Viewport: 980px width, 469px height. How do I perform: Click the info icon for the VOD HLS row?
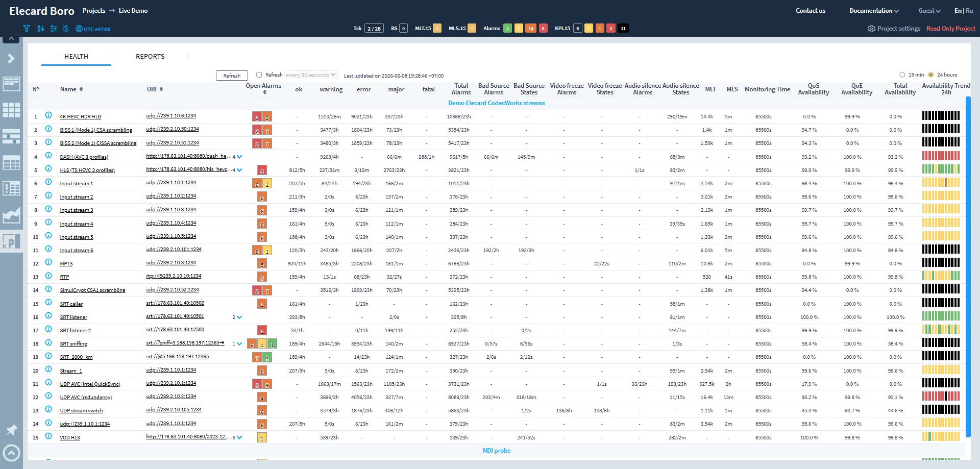48,436
